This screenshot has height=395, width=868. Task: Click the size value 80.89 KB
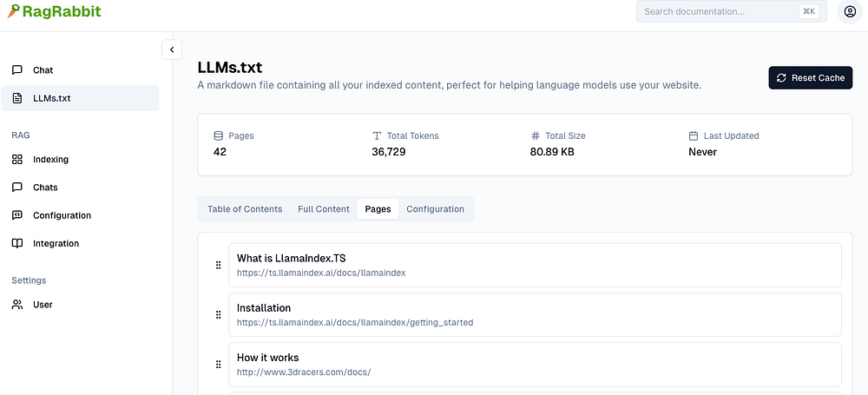[552, 152]
